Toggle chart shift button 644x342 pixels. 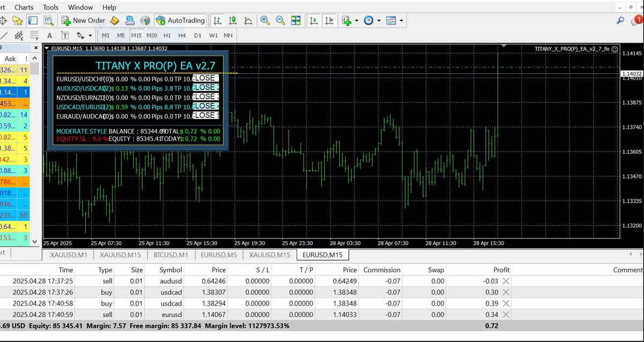pos(330,20)
